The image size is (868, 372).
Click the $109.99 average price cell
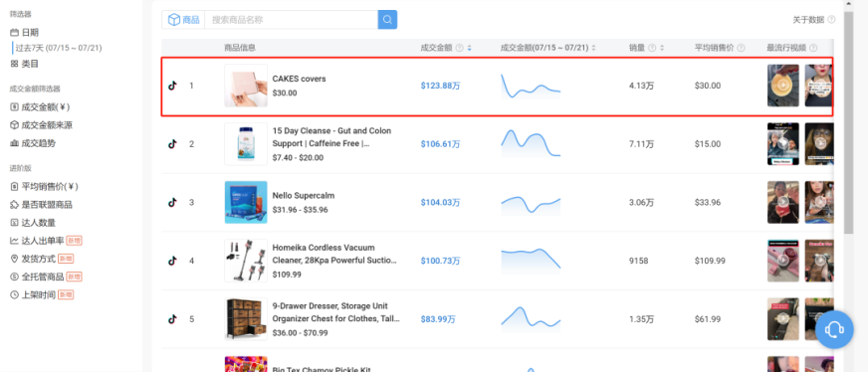coord(710,261)
